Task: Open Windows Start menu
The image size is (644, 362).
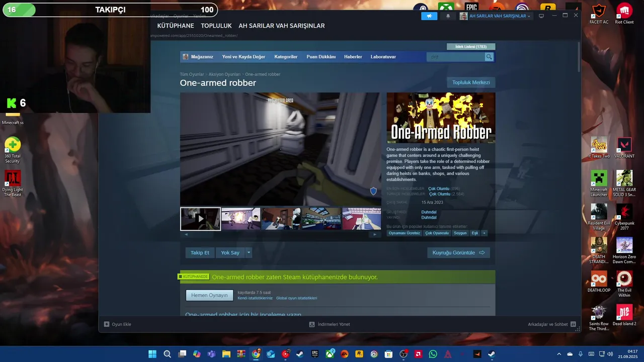Action: click(x=152, y=354)
